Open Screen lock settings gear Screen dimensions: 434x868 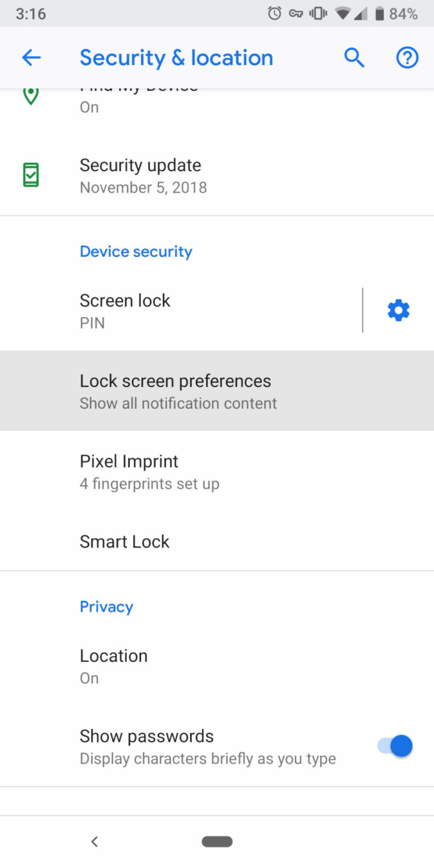397,310
